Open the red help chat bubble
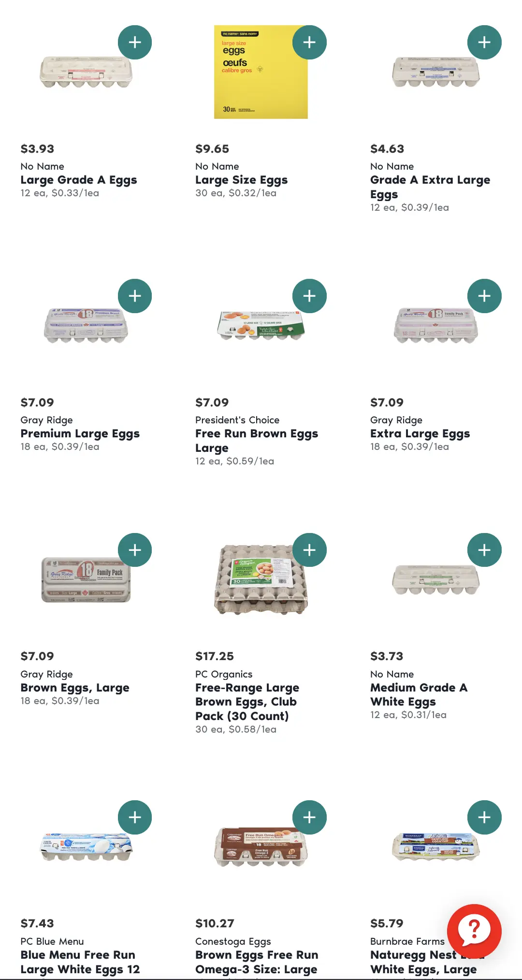 click(x=474, y=931)
